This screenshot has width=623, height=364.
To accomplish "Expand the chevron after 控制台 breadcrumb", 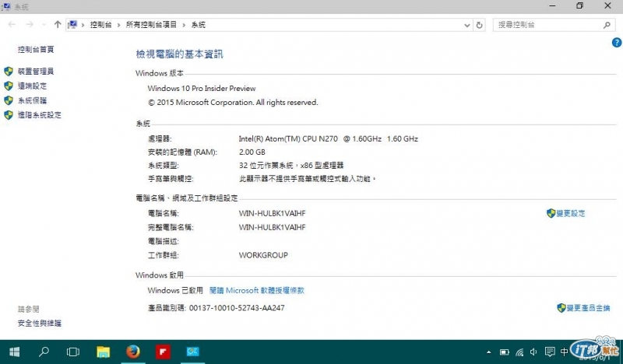I will point(118,25).
